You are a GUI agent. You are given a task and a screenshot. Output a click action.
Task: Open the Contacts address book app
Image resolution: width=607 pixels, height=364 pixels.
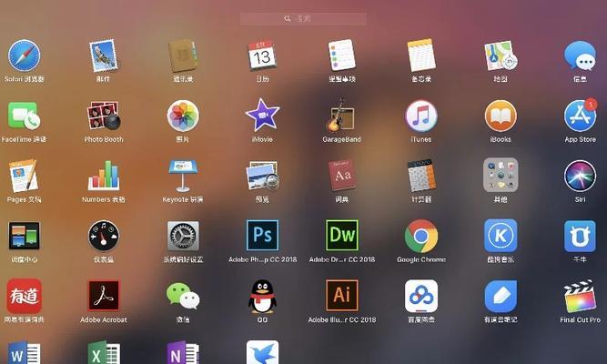(183, 56)
